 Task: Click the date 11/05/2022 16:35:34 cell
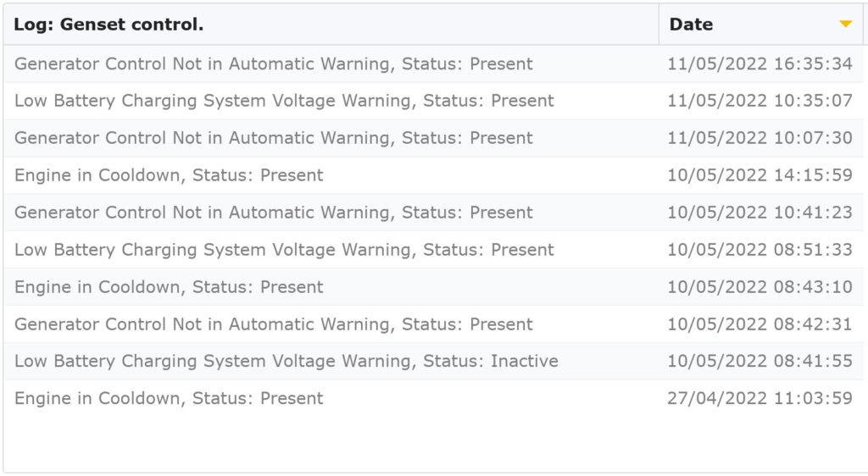[759, 64]
